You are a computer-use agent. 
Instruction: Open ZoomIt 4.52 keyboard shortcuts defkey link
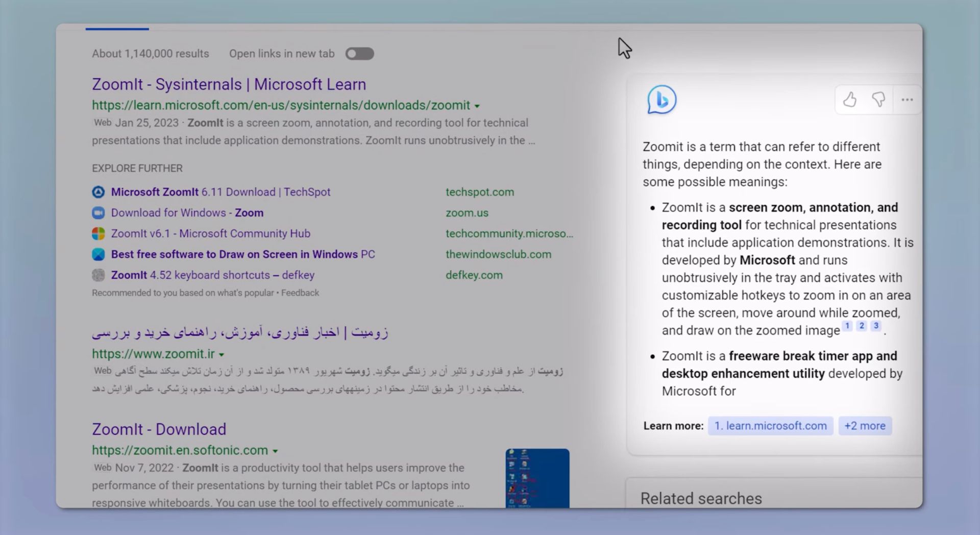tap(212, 275)
